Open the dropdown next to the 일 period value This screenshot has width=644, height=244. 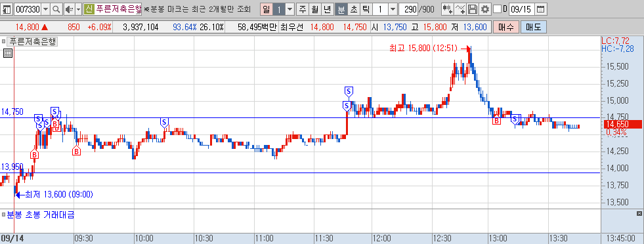pyautogui.click(x=290, y=9)
